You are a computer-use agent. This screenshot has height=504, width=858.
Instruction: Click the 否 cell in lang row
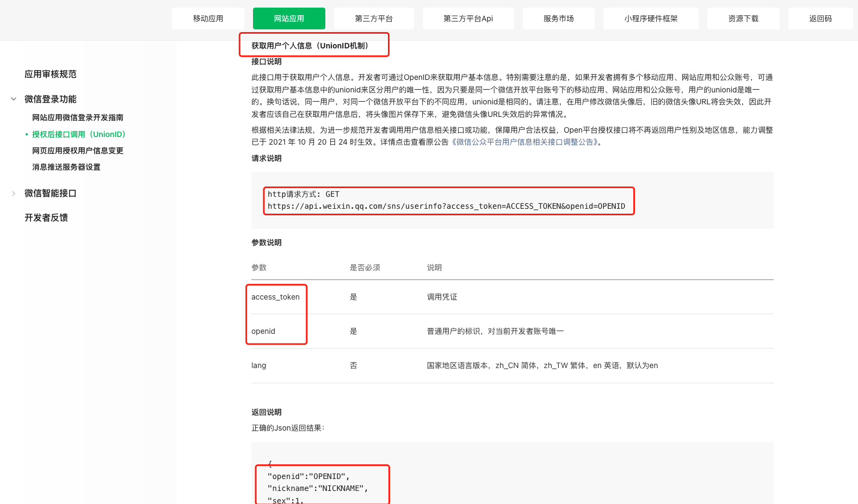(354, 365)
